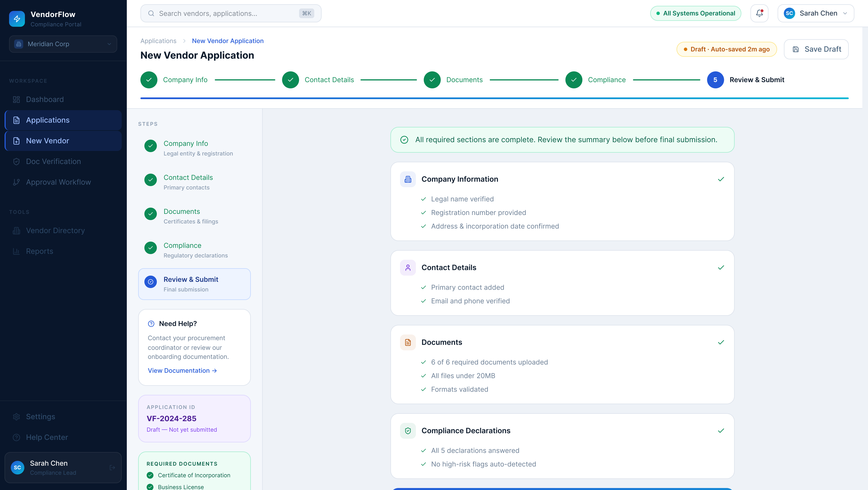Image resolution: width=868 pixels, height=490 pixels.
Task: Click the Help Center question icon
Action: 16,437
